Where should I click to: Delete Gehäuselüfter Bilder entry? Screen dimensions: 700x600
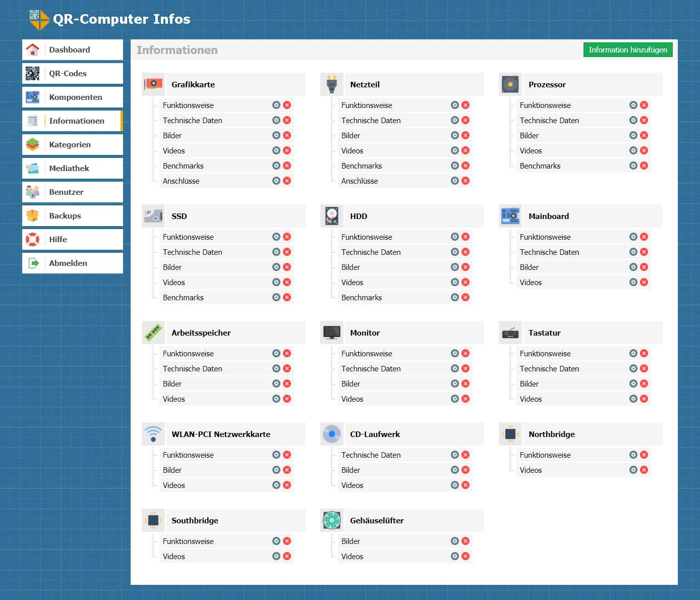(x=465, y=541)
